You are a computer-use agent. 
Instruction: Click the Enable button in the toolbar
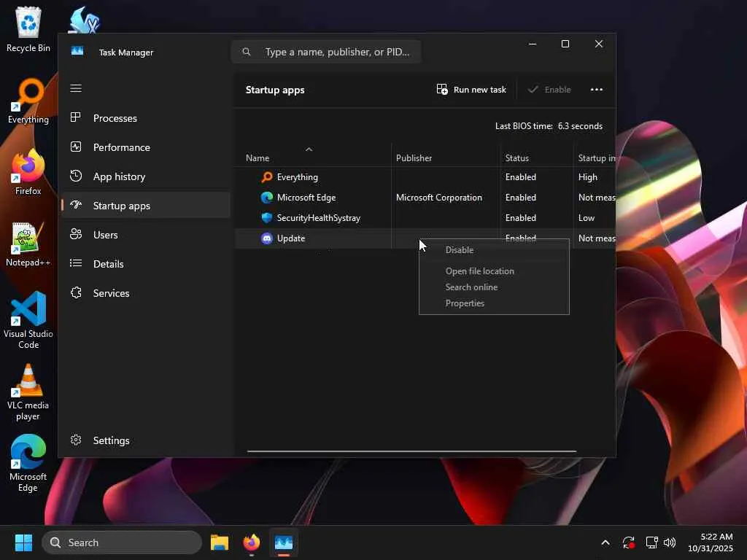click(549, 90)
